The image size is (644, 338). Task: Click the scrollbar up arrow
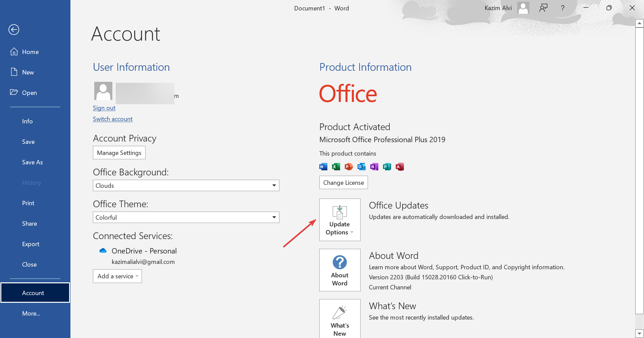[639, 23]
